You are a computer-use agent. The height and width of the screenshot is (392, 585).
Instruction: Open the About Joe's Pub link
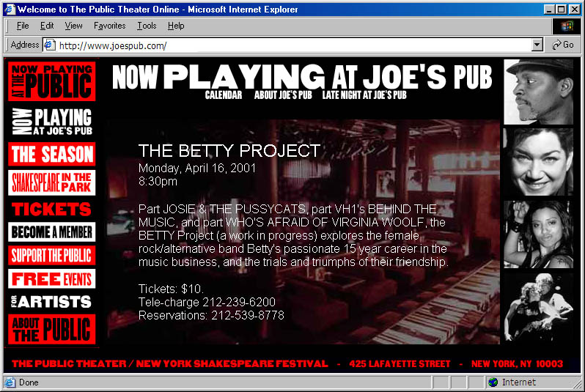283,95
